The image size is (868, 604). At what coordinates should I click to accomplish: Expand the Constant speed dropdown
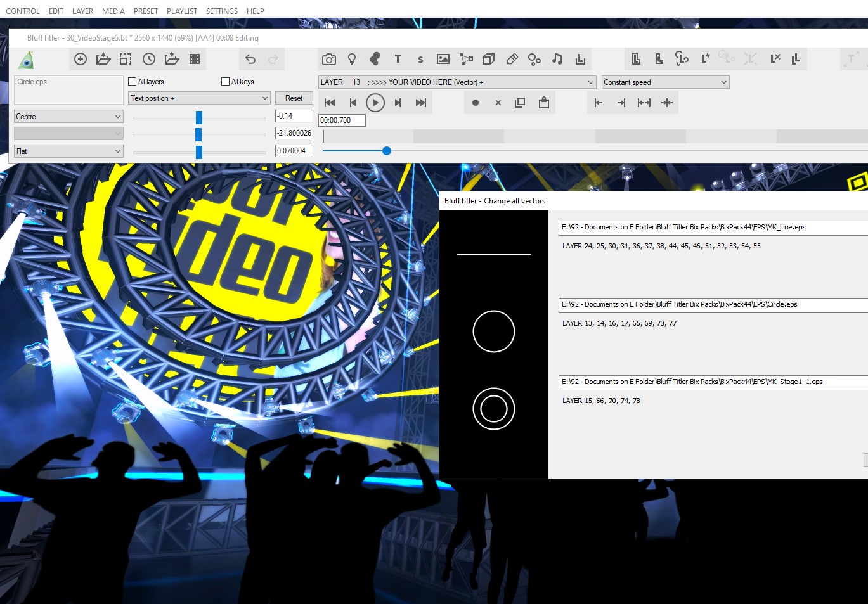point(664,82)
